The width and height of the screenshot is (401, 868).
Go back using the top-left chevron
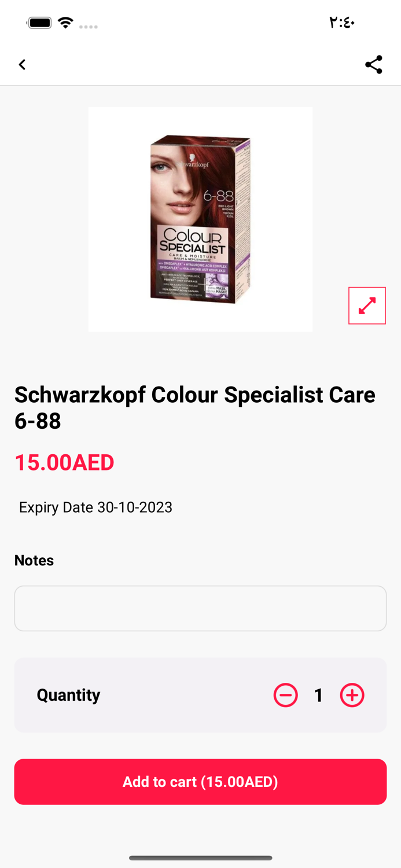[22, 65]
